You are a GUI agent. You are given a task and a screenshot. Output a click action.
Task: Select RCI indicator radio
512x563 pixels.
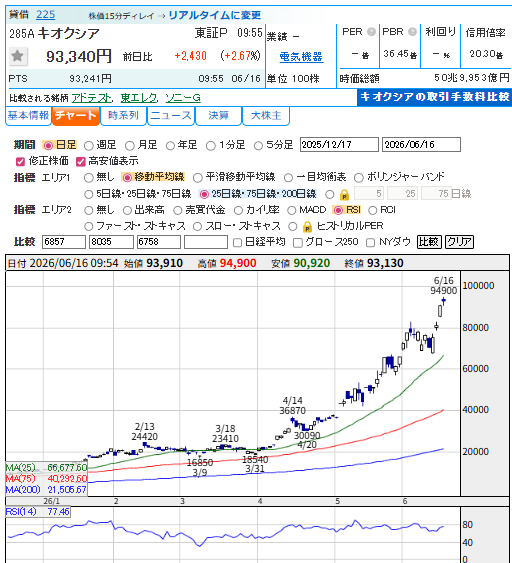[x=373, y=210]
